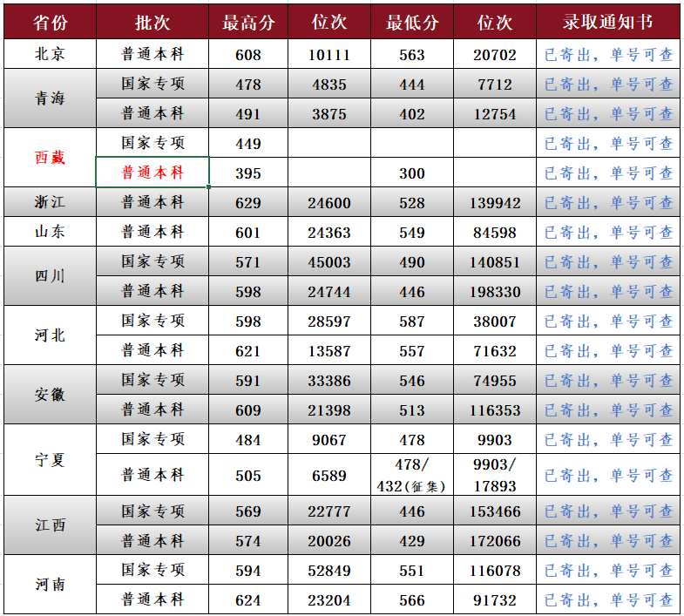Image resolution: width=684 pixels, height=616 pixels.
Task: Select the 国家专项 cell in the 河南 group
Action: point(152,570)
